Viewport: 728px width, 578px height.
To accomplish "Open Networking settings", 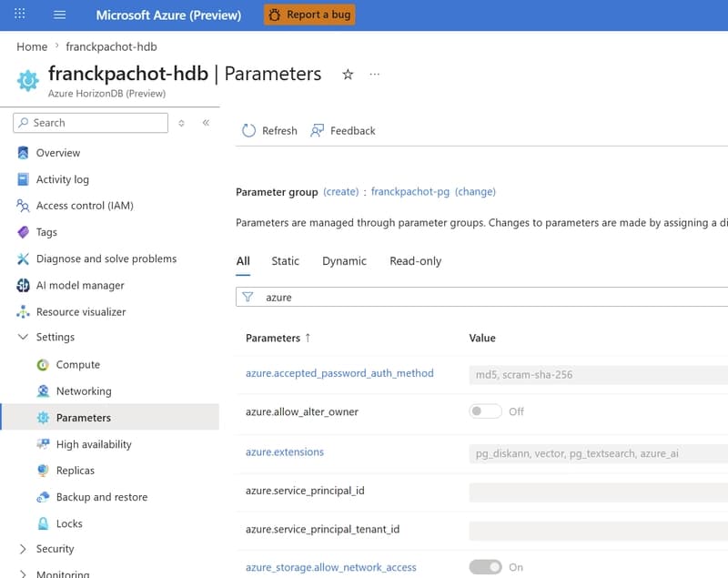I will (x=84, y=390).
